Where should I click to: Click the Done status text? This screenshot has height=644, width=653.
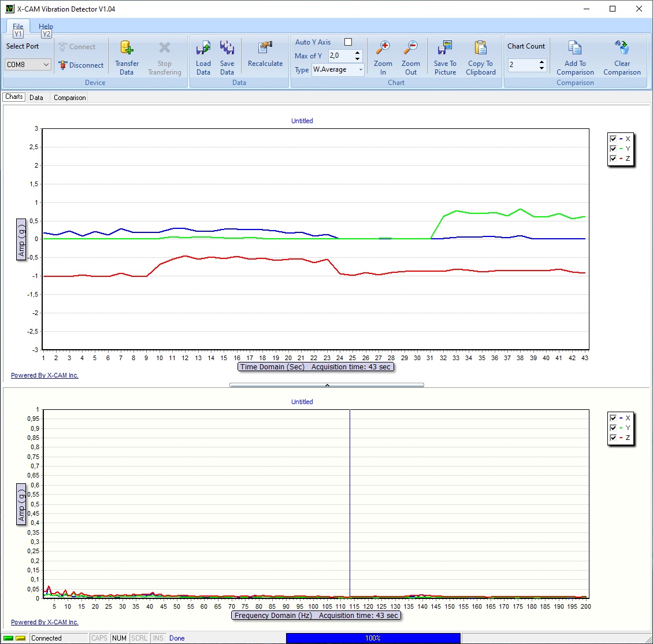tap(177, 638)
